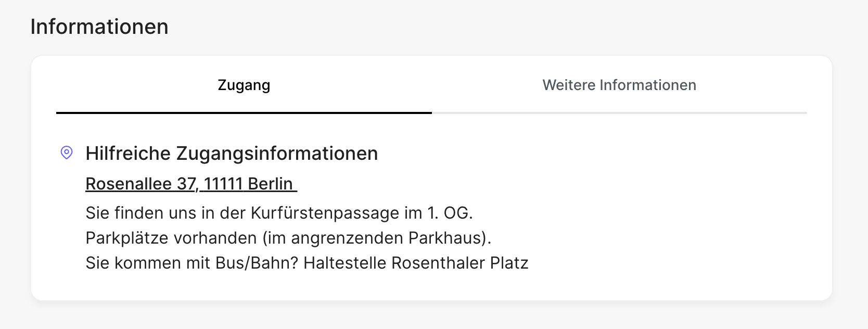868x329 pixels.
Task: Switch to the Zugang tab
Action: (x=244, y=85)
